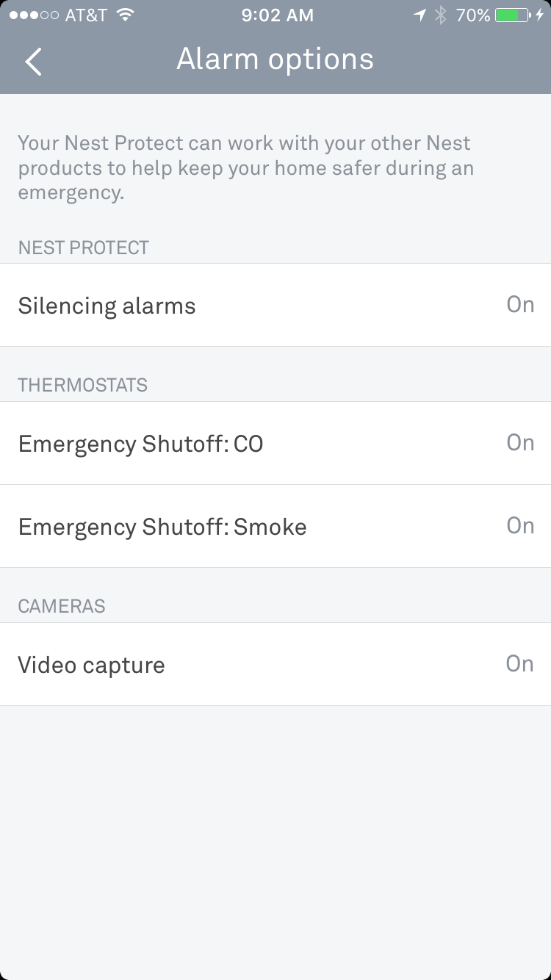Click the cellular signal strength dots
This screenshot has height=980, width=551.
pyautogui.click(x=34, y=15)
